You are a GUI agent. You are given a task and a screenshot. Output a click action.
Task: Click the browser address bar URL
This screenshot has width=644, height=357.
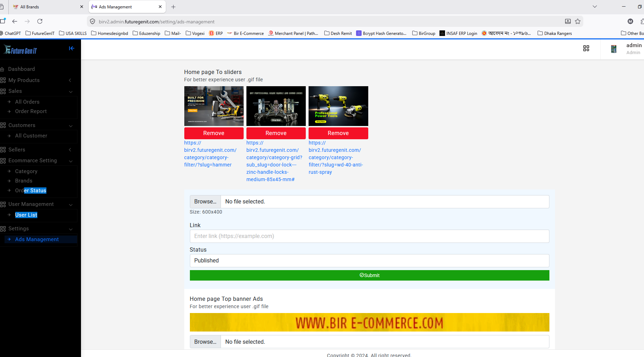click(156, 22)
